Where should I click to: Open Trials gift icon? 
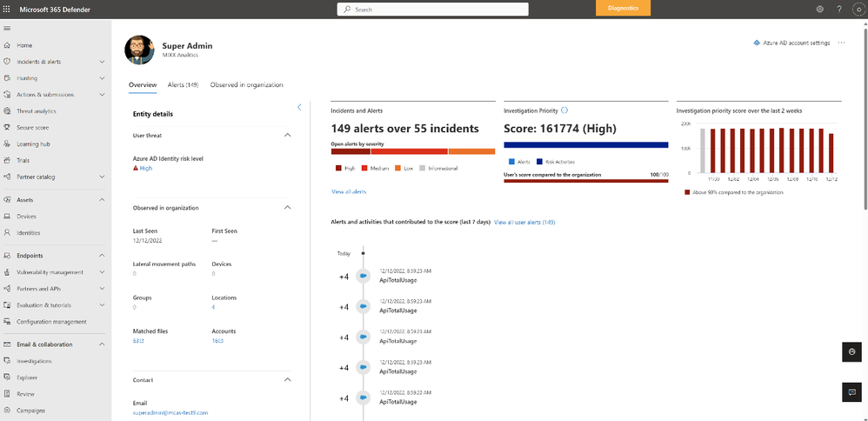tap(7, 161)
